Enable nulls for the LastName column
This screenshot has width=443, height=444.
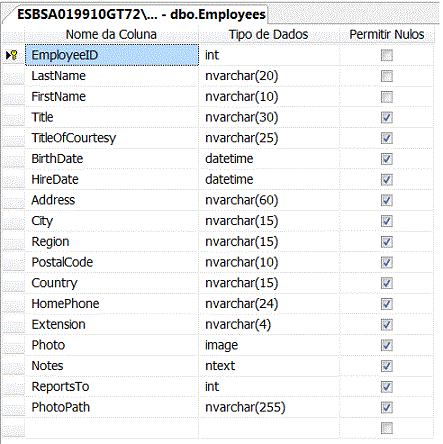point(387,76)
